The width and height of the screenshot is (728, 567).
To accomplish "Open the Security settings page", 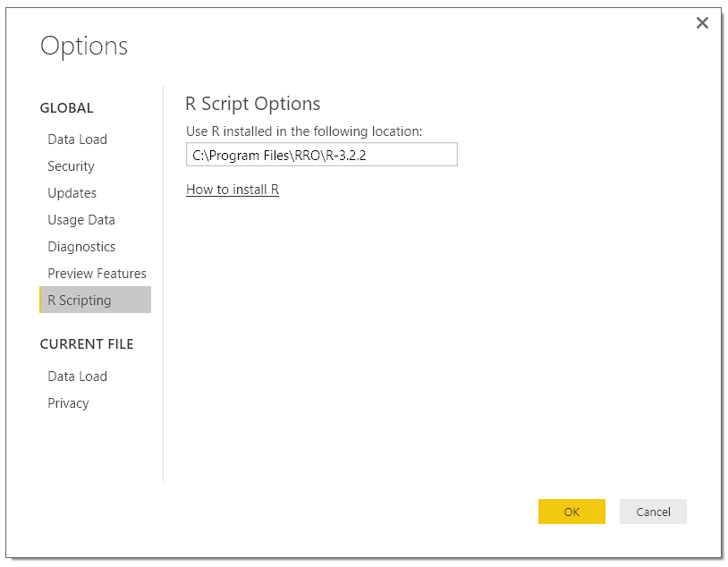I will [71, 166].
